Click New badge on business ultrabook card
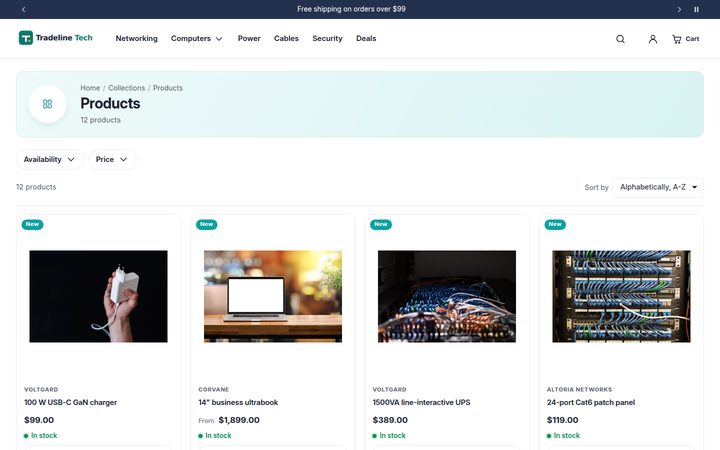This screenshot has width=720, height=450. coord(206,225)
